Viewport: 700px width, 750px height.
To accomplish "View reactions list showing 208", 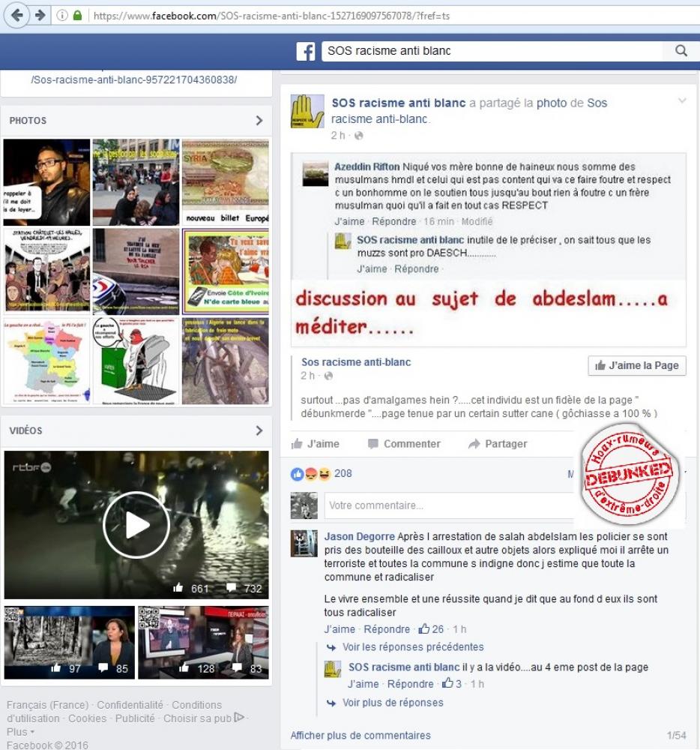I will (x=321, y=473).
